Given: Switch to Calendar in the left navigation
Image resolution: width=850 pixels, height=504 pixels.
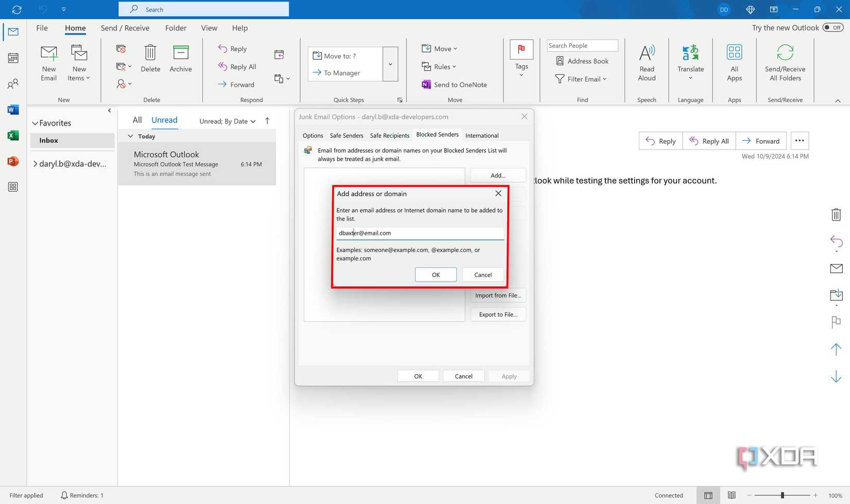Looking at the screenshot, I should [x=12, y=58].
